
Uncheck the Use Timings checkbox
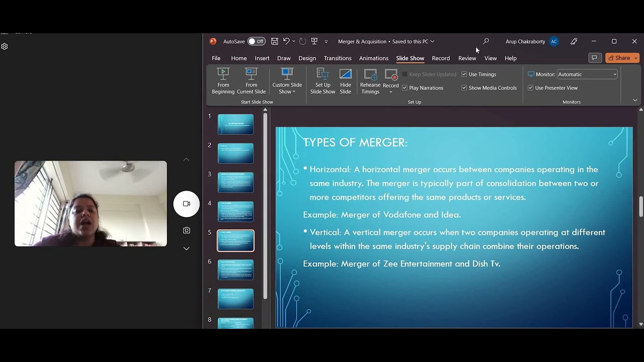(x=464, y=74)
